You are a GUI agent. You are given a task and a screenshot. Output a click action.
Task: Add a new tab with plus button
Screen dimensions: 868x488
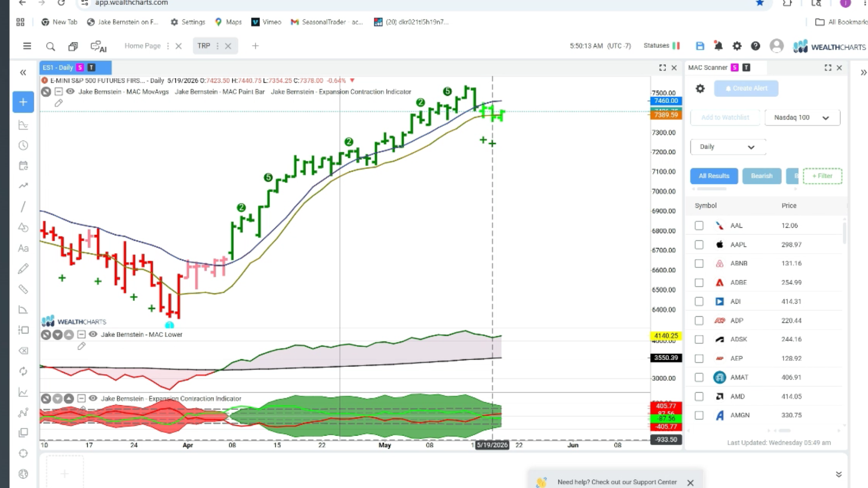click(255, 46)
